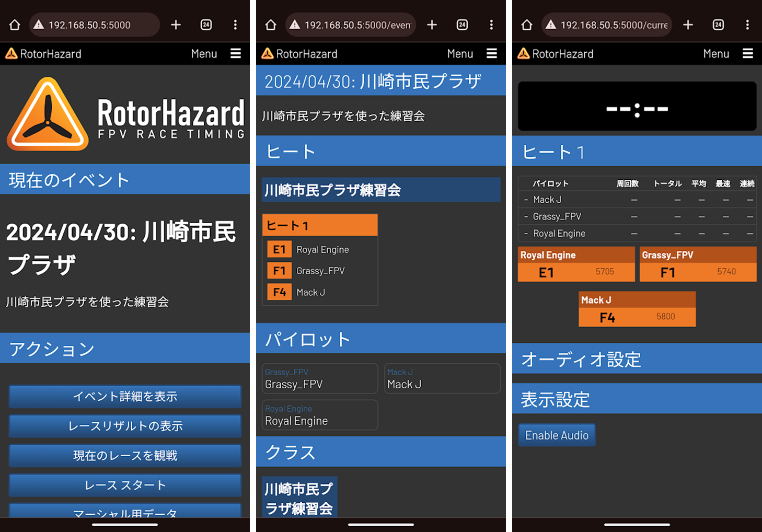The image size is (762, 532).
Task: Open tab switcher in right phone browser
Action: [x=719, y=25]
